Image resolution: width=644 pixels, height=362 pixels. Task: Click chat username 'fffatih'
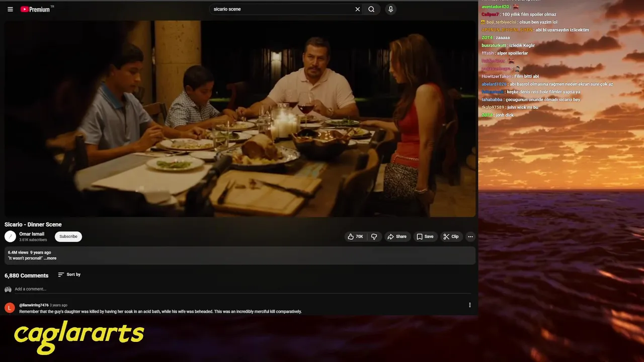click(x=488, y=53)
